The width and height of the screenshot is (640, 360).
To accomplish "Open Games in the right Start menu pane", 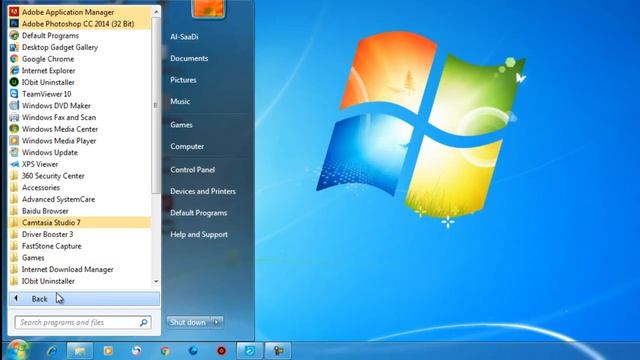I will coord(181,125).
